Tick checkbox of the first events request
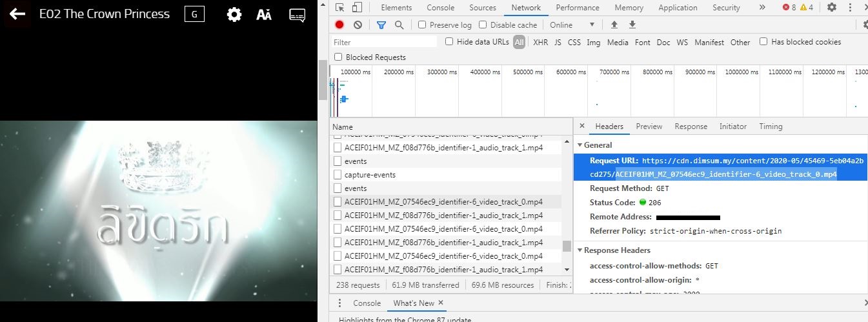 pos(338,161)
